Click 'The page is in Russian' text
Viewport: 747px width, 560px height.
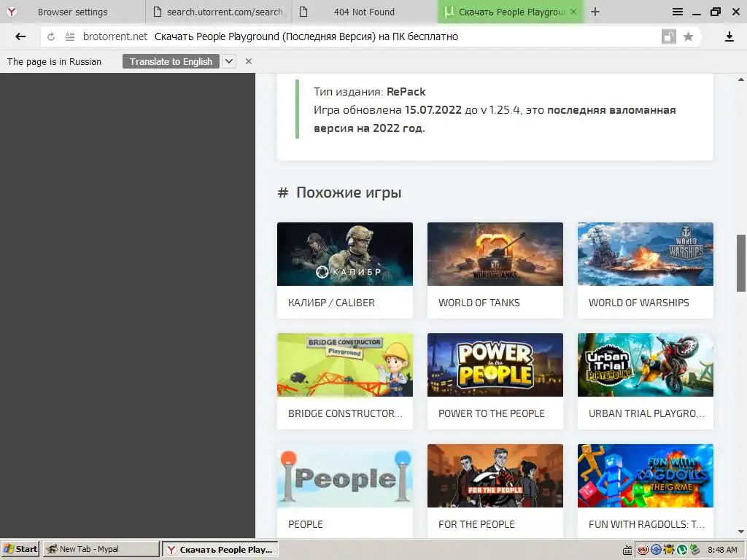point(54,62)
